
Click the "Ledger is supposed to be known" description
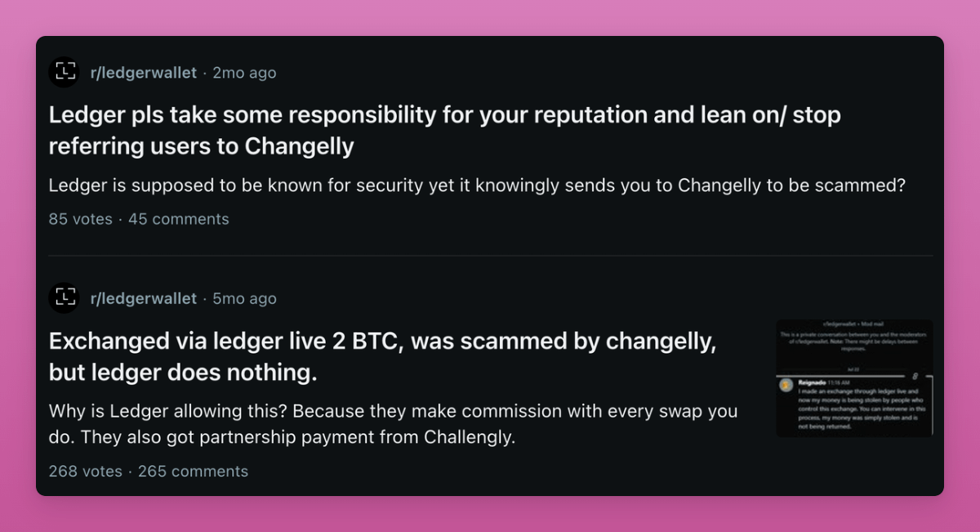pos(477,186)
